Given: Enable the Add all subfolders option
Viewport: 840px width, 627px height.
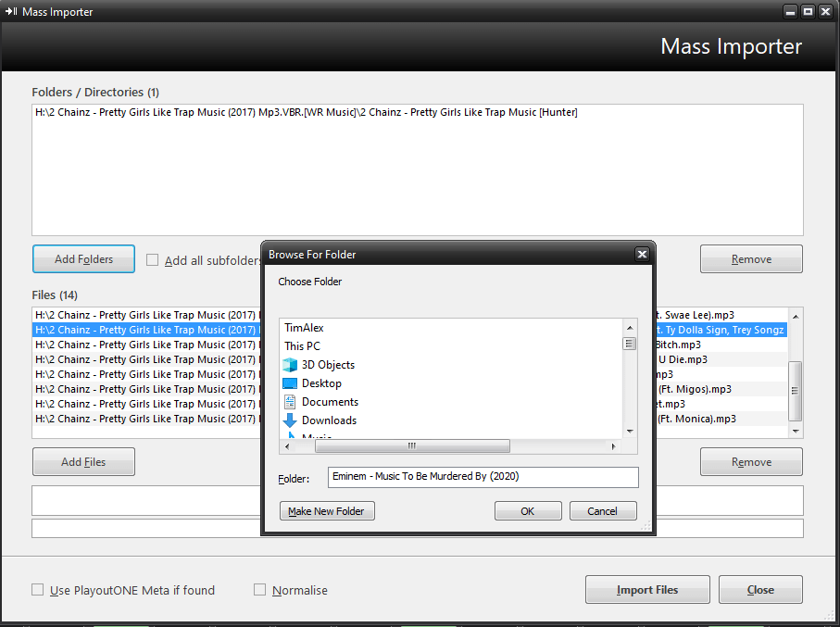Looking at the screenshot, I should (x=152, y=260).
